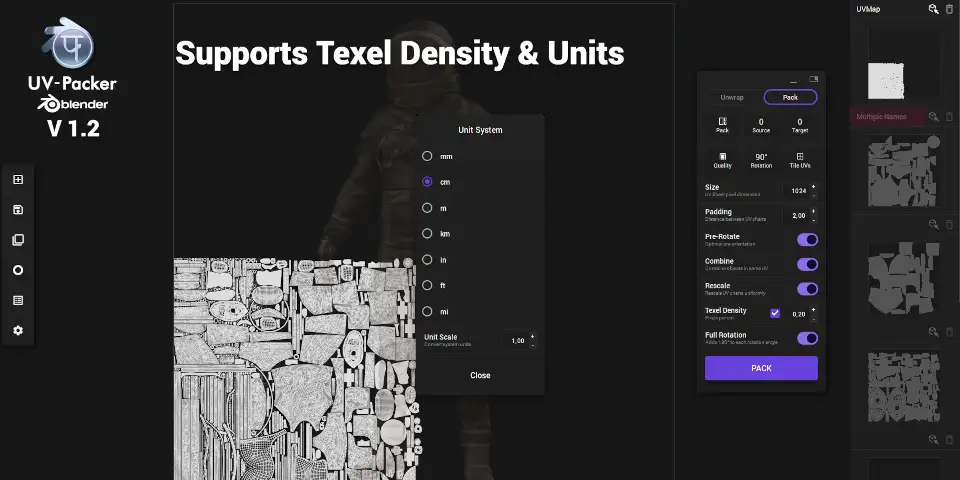The image size is (960, 480).
Task: Click the duplicate layers icon in left sidebar
Action: (18, 240)
